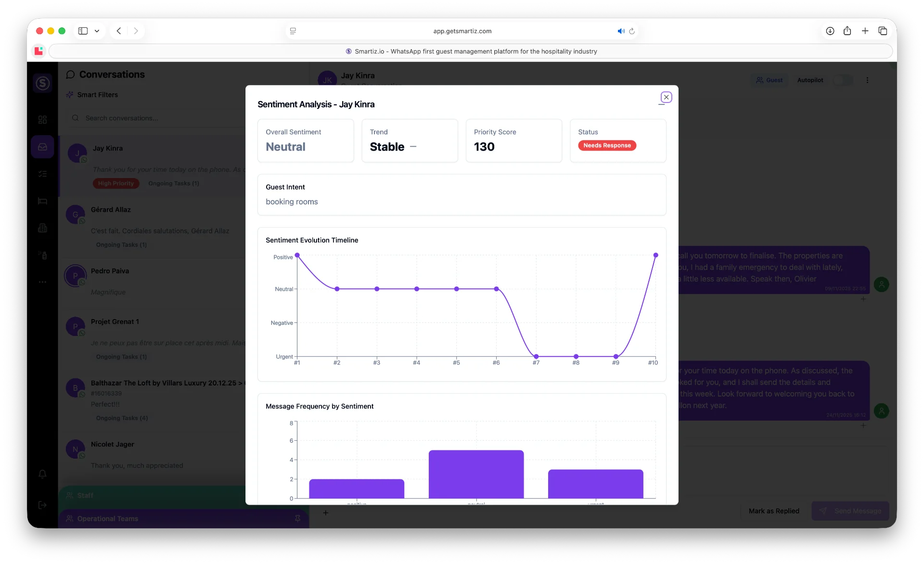Viewport: 924px width, 564px height.
Task: Click the High Priority tag on Jay Kinra
Action: [116, 183]
